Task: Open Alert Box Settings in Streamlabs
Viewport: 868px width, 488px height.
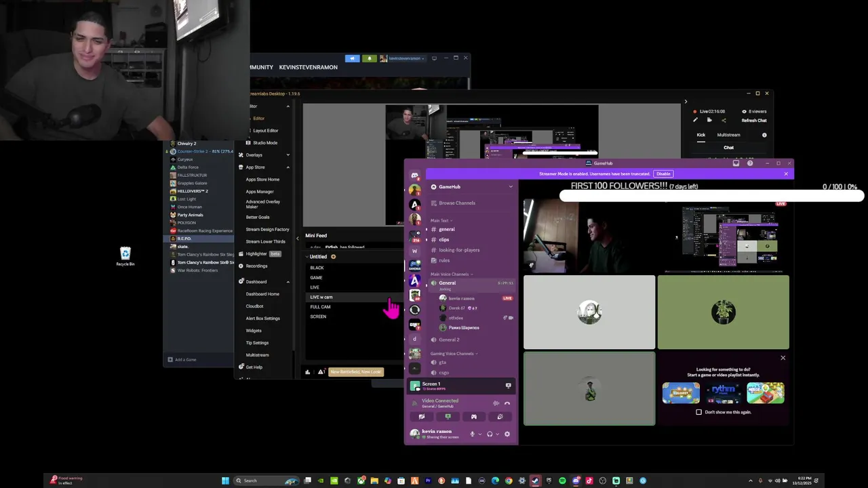Action: tap(262, 319)
